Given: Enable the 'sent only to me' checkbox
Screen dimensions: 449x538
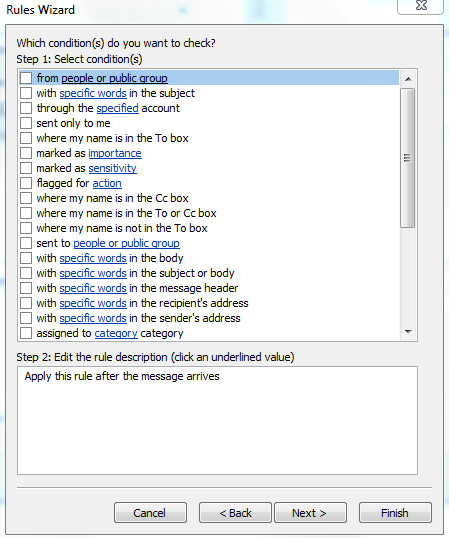Looking at the screenshot, I should [26, 123].
